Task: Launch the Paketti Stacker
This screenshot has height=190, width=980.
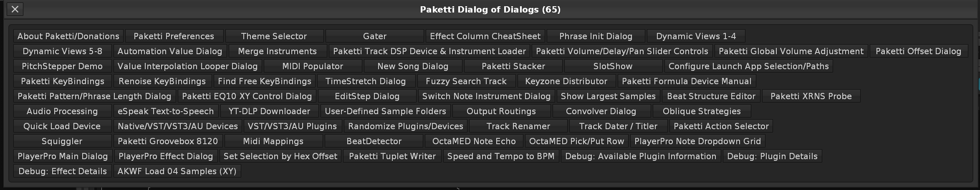Action: coord(513,66)
